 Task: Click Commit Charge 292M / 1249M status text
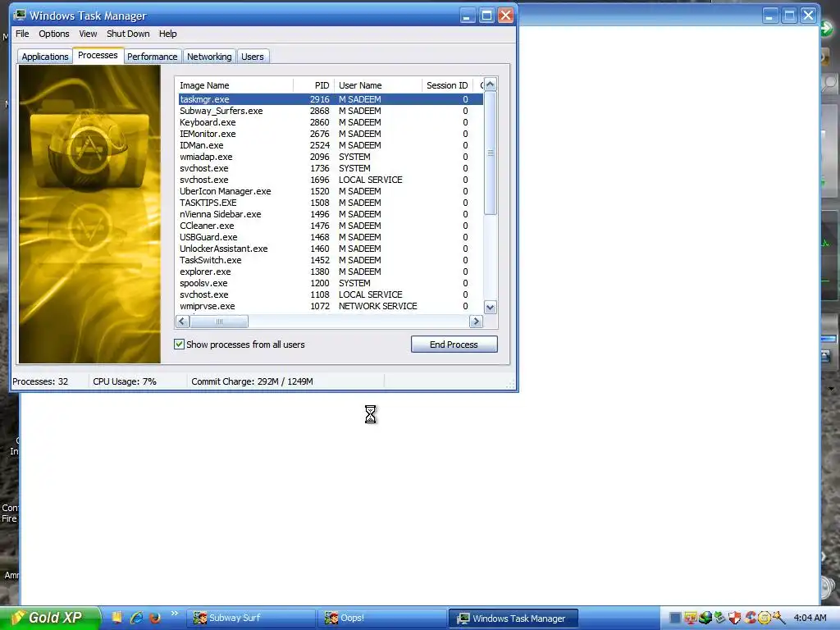(x=253, y=382)
